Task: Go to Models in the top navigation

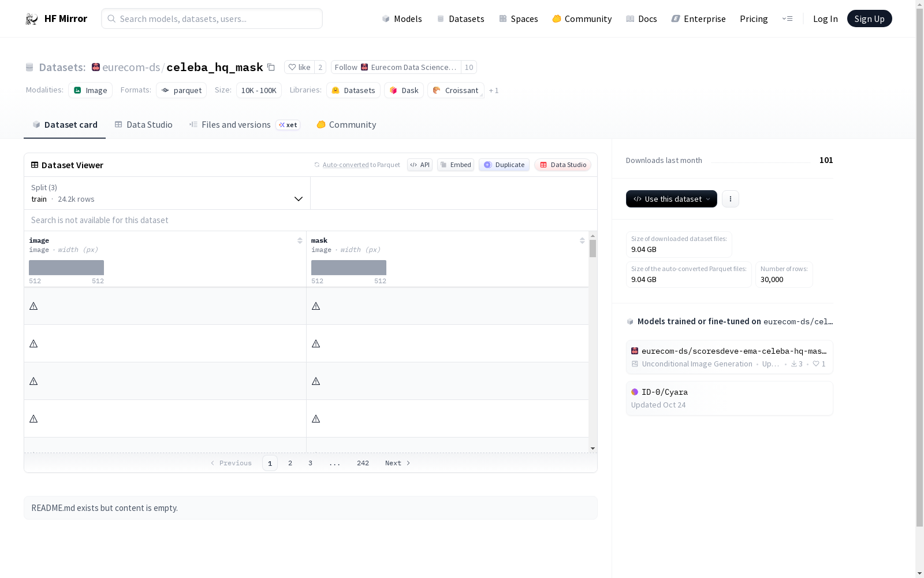Action: 402,19
